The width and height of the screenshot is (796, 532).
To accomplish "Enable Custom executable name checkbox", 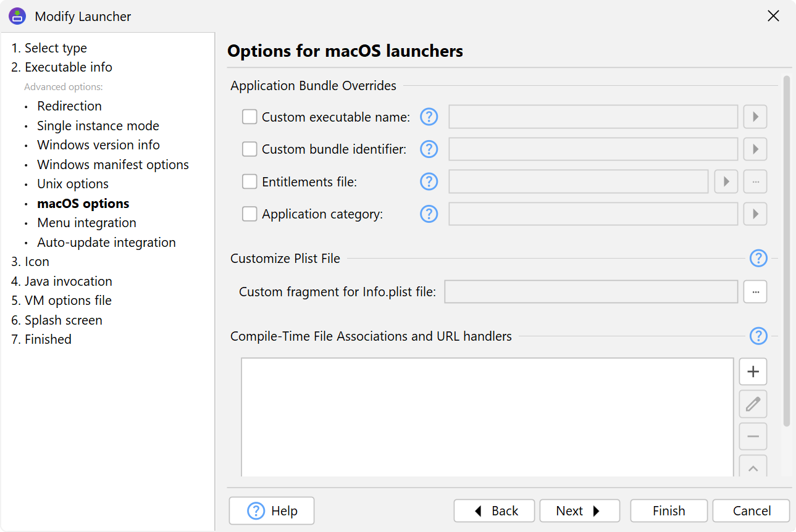I will click(x=249, y=117).
